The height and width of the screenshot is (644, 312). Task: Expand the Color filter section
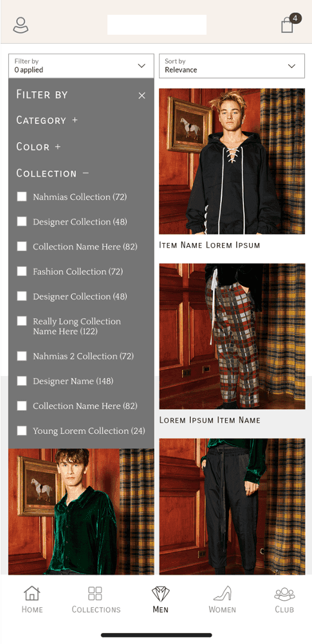38,147
